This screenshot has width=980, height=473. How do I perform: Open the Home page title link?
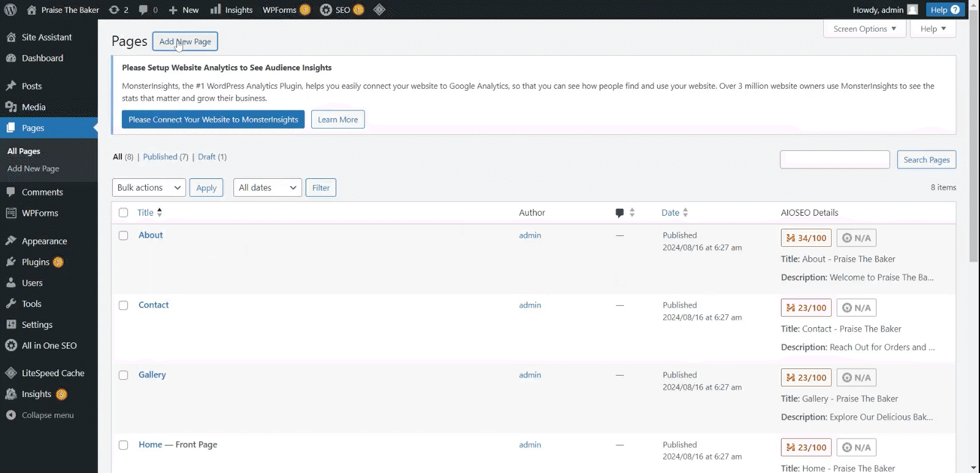[151, 445]
